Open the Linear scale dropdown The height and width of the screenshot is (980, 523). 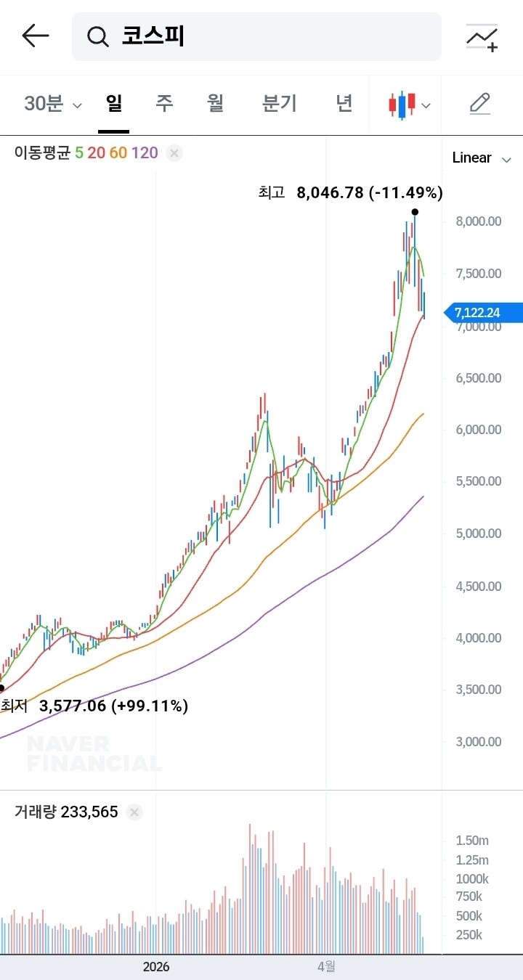pyautogui.click(x=482, y=158)
